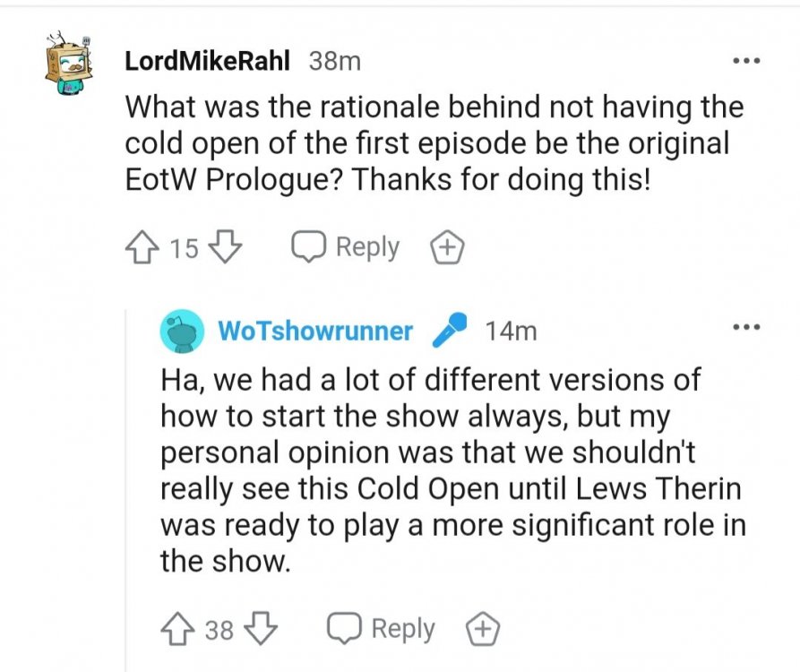The height and width of the screenshot is (672, 800).
Task: Visit the WoTshowrunner username profile link
Action: [315, 332]
